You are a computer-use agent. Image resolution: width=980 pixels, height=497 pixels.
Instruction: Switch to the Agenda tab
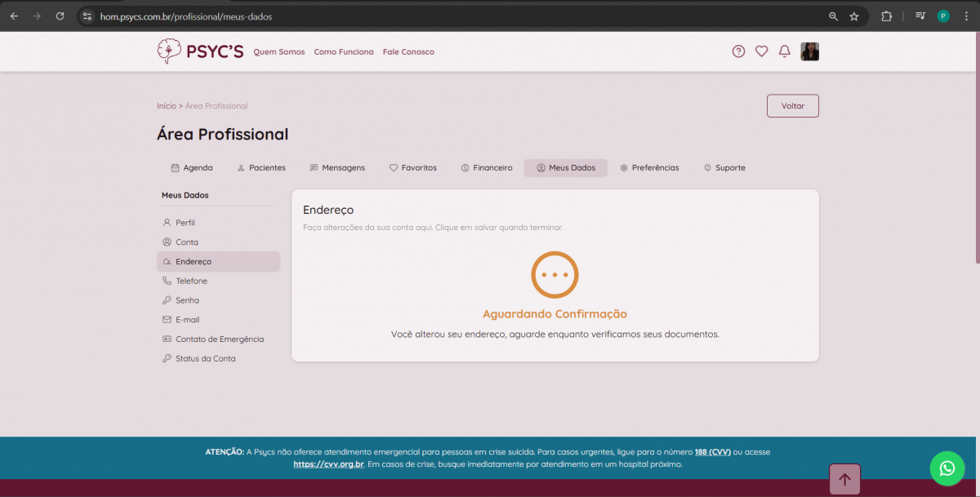(x=192, y=168)
